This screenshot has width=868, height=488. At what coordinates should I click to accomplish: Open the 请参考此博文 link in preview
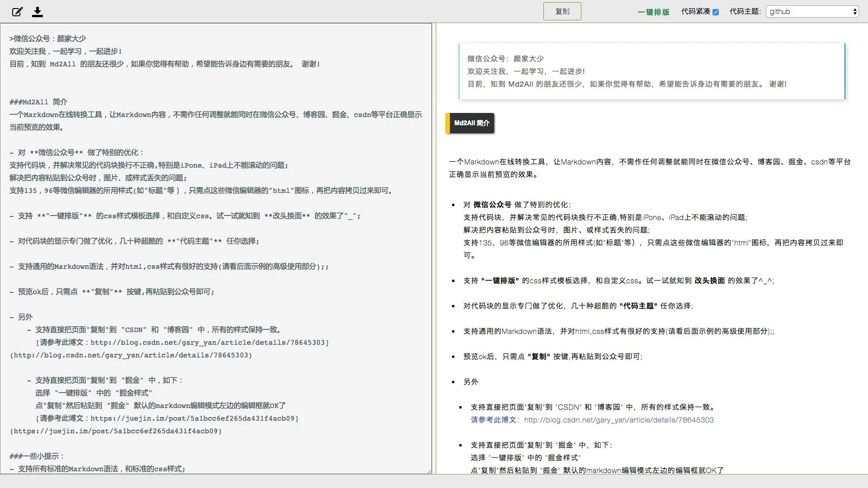[493, 420]
